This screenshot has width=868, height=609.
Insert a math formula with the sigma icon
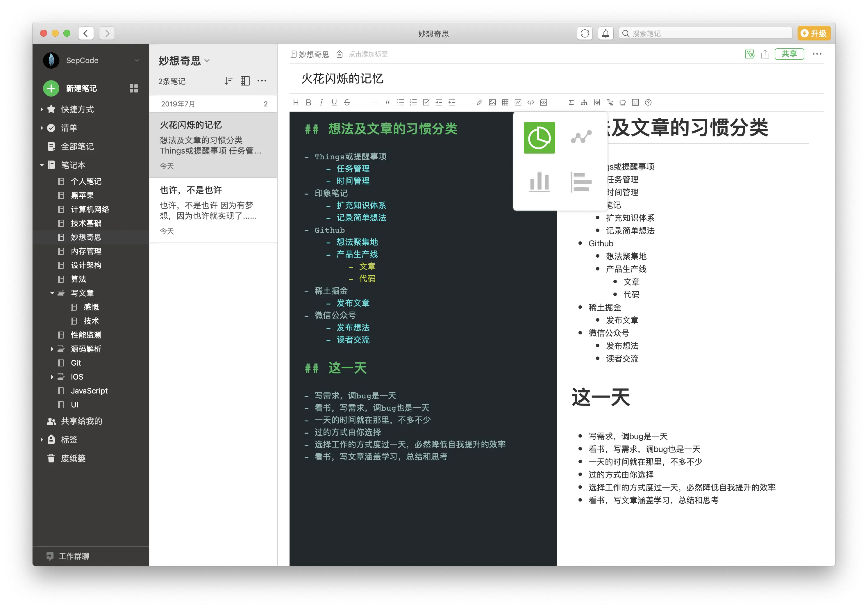point(571,102)
